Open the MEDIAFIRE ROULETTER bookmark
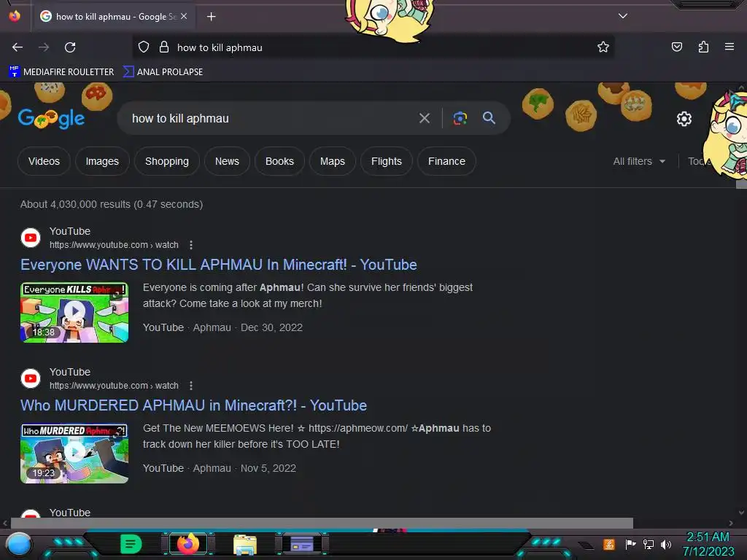 click(x=61, y=72)
